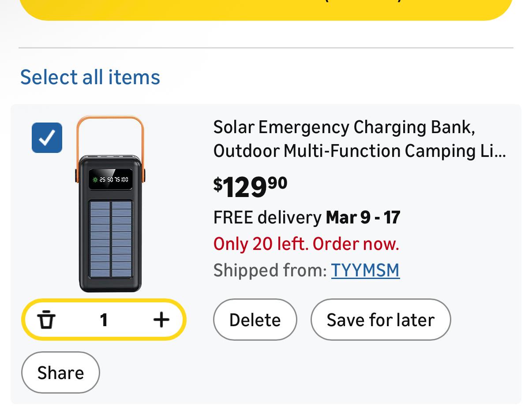532x413 pixels.
Task: Click the "FREE delivery" text
Action: (267, 217)
